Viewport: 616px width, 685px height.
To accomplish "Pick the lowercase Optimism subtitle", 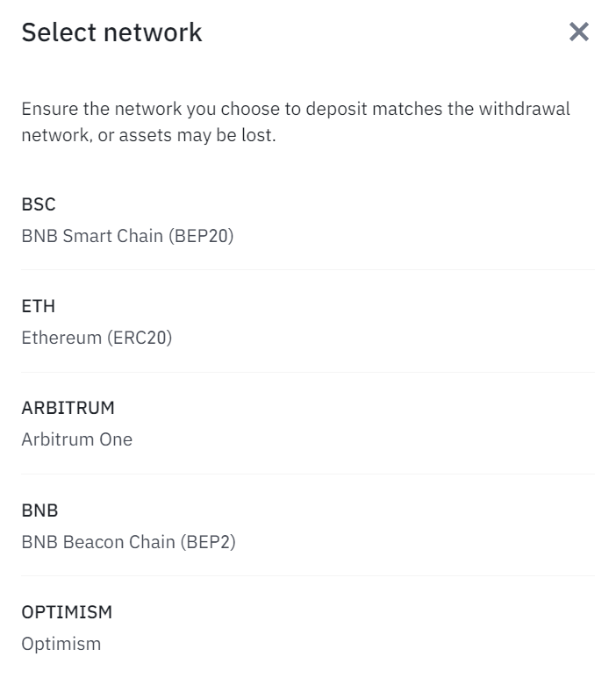I will click(61, 644).
